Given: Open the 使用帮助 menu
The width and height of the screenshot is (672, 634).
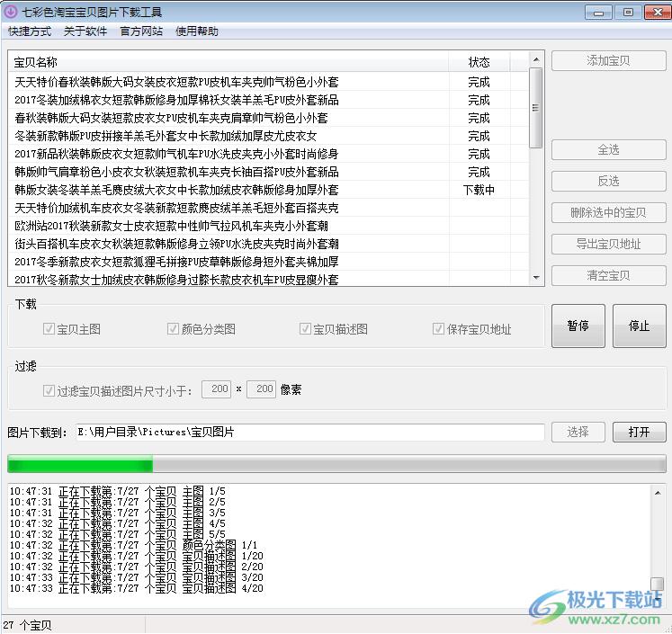Looking at the screenshot, I should point(196,31).
